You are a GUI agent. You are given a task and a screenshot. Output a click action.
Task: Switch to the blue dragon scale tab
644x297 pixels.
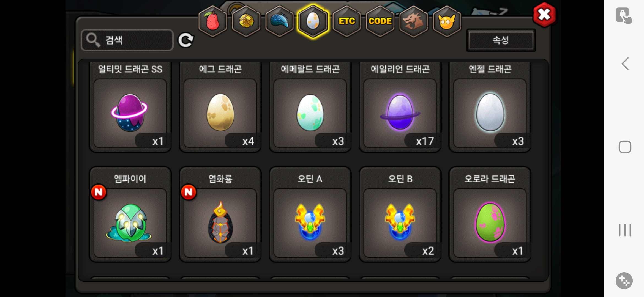(x=279, y=21)
